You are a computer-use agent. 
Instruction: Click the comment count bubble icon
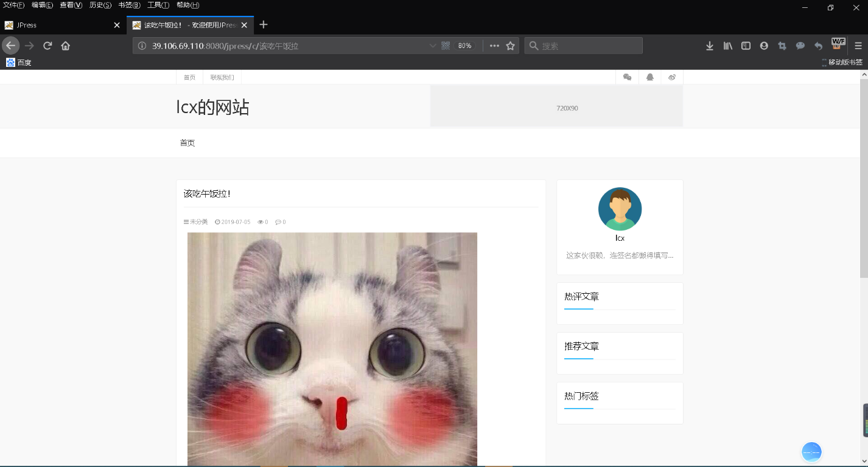click(x=278, y=222)
